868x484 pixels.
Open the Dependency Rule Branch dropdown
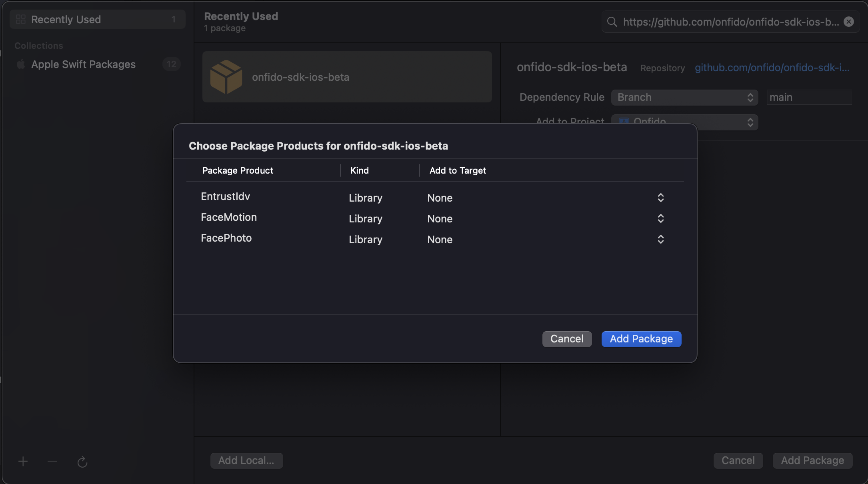click(684, 97)
